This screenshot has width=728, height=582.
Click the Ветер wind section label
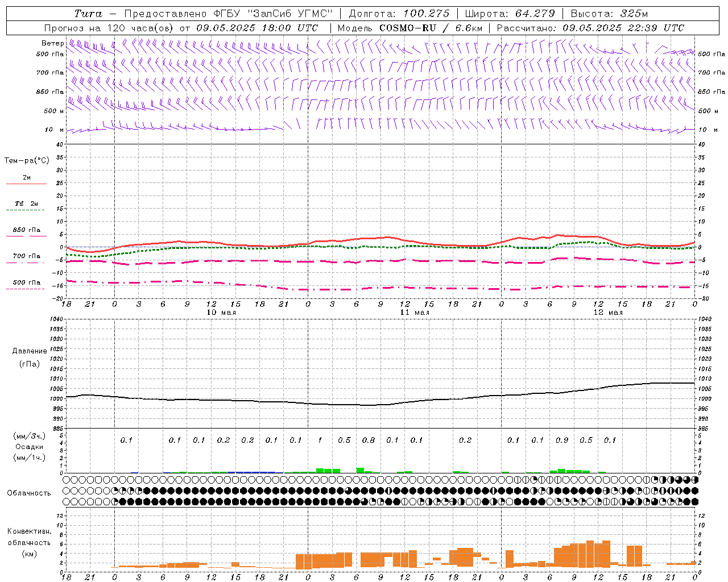(52, 43)
